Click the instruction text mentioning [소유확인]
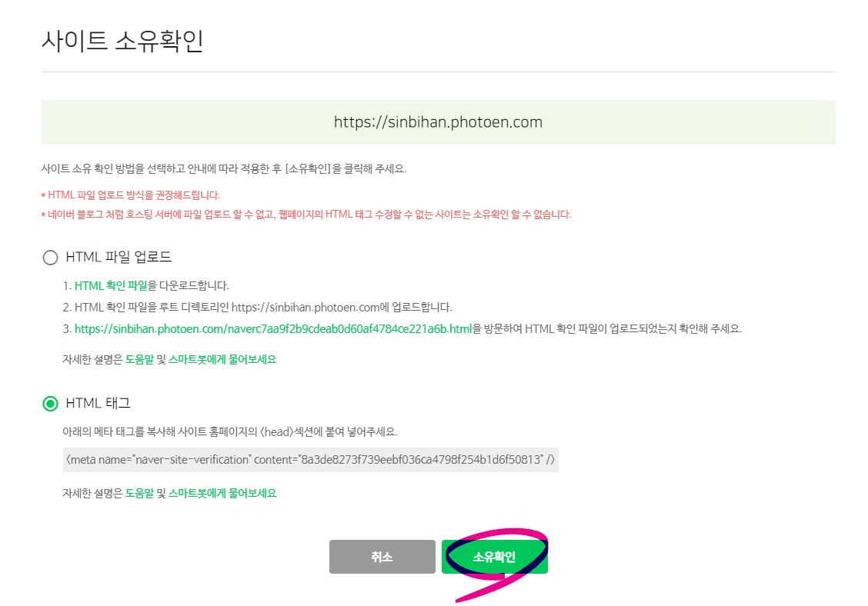Screen dimensions: 868x606 point(224,168)
